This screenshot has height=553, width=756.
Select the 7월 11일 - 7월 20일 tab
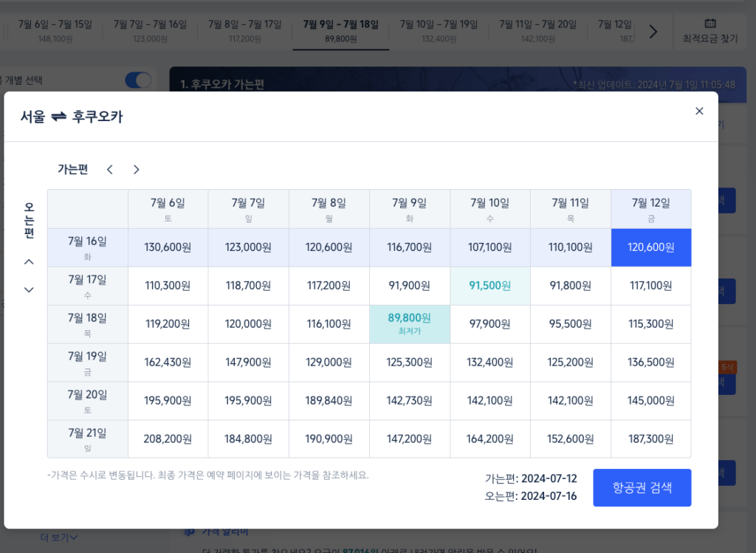tap(537, 31)
